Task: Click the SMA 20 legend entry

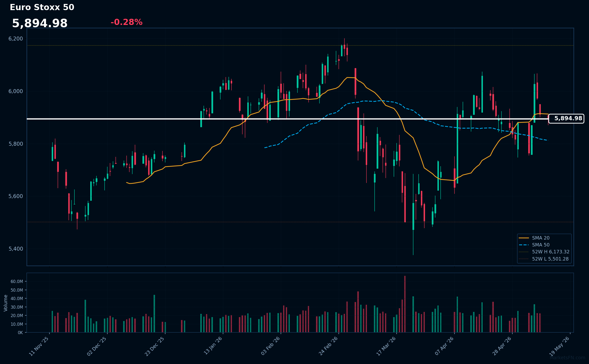Action: (x=534, y=238)
